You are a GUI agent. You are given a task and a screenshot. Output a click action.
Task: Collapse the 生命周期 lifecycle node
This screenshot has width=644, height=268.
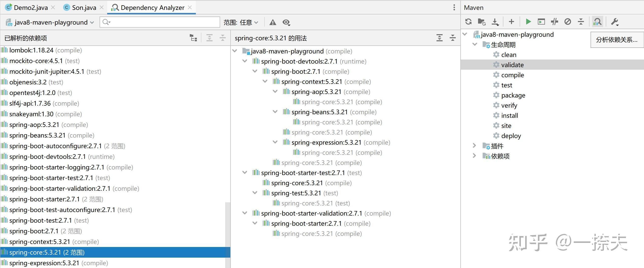(x=475, y=45)
